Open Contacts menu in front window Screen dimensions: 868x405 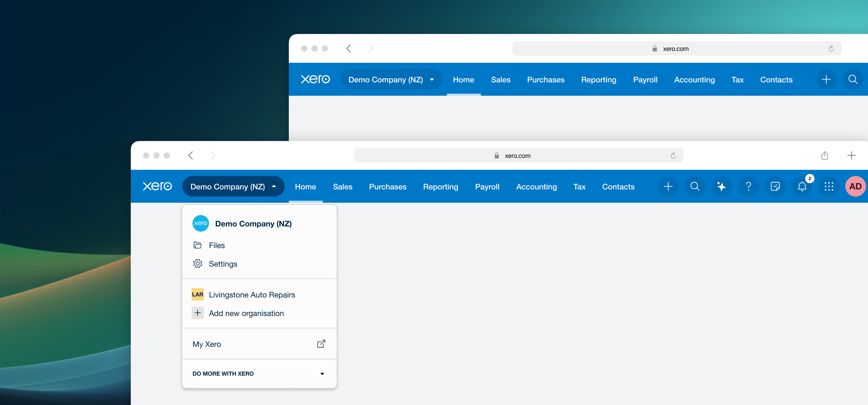[618, 186]
